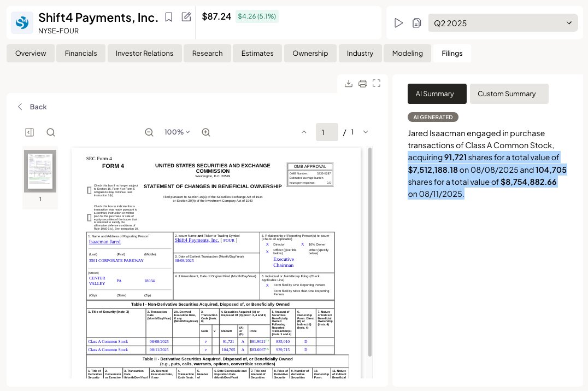The image size is (588, 391).
Task: Click the AI GENERATED badge
Action: (433, 117)
